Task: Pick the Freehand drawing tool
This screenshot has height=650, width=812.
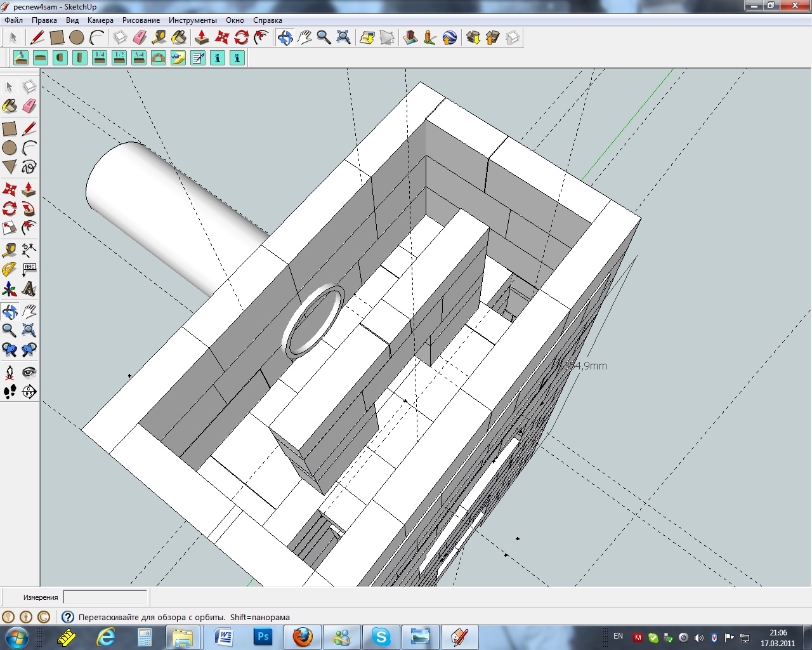Action: (29, 167)
